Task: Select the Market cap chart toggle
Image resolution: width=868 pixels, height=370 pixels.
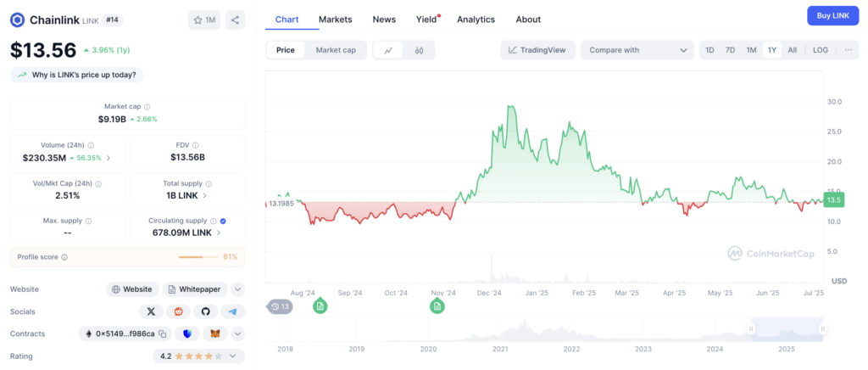Action: pyautogui.click(x=336, y=50)
